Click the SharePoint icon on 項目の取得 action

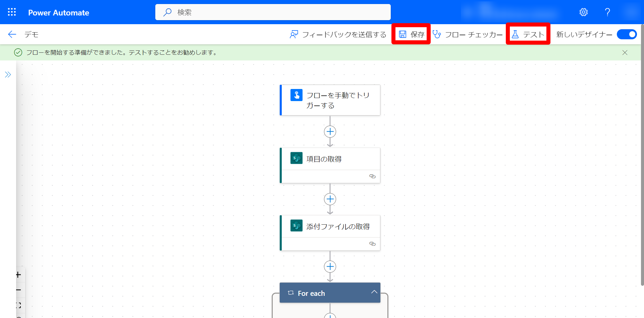(x=297, y=158)
